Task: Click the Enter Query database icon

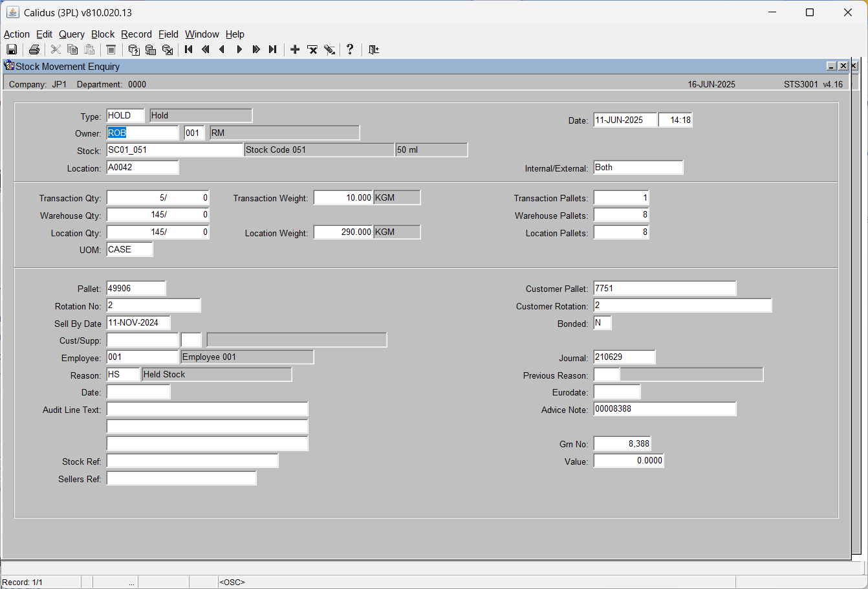Action: [x=134, y=50]
